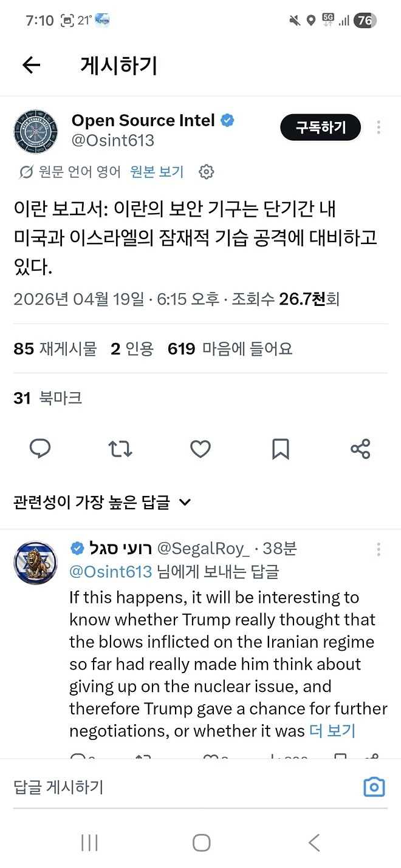Repost the tweet using the retweet icon

[x=120, y=449]
